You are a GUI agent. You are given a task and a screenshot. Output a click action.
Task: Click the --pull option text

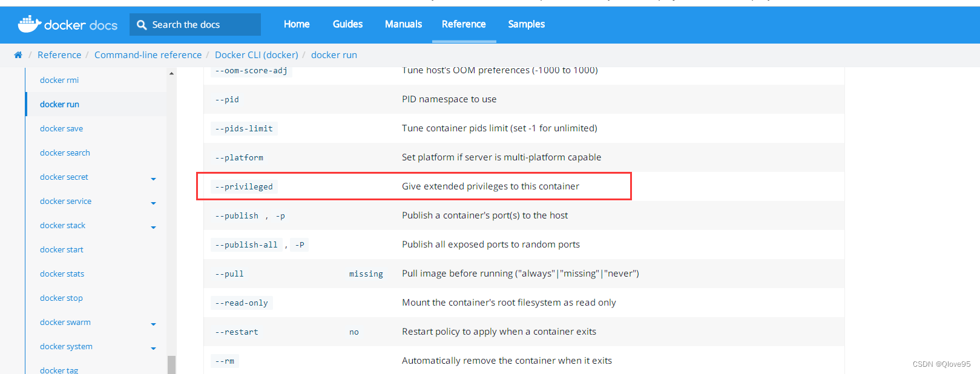click(x=229, y=274)
